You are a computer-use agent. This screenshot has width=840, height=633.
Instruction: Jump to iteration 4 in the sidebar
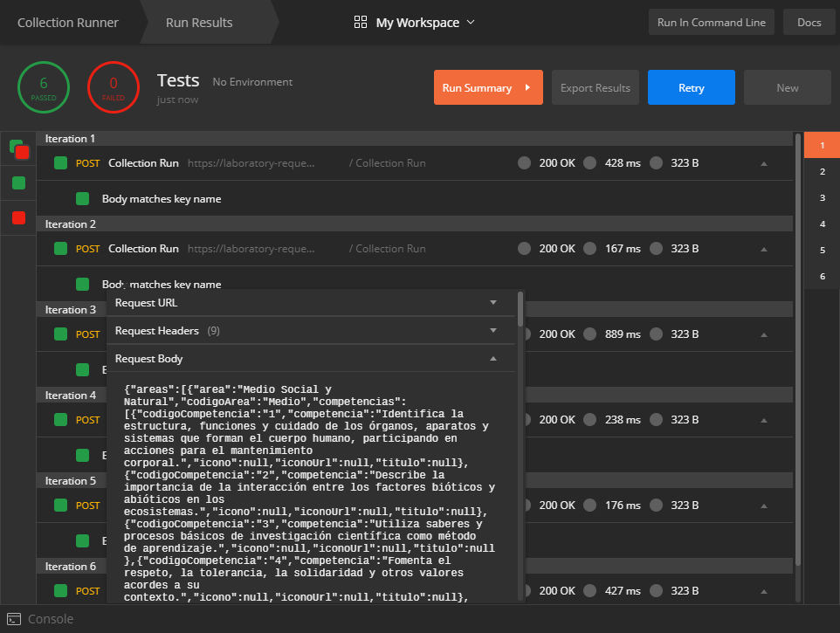(822, 224)
